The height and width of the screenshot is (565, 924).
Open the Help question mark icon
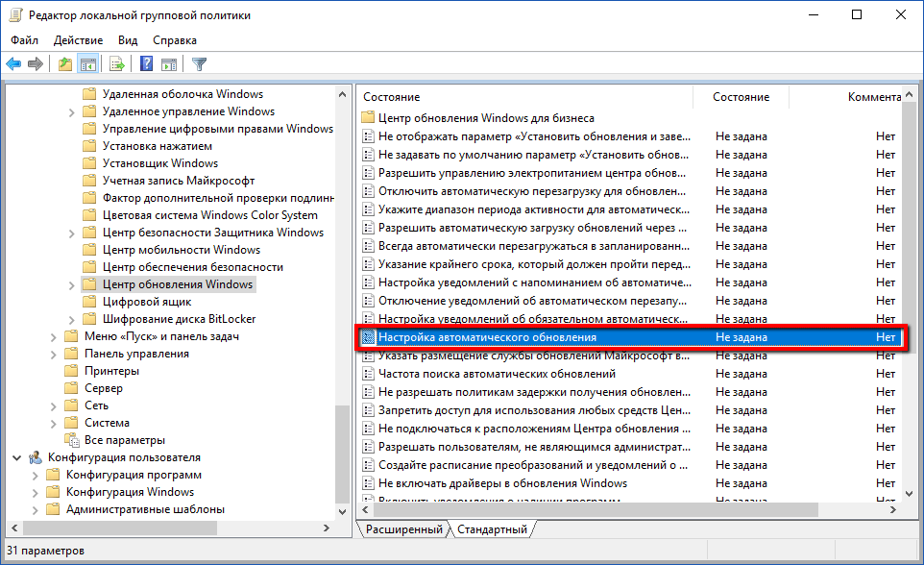tap(146, 63)
